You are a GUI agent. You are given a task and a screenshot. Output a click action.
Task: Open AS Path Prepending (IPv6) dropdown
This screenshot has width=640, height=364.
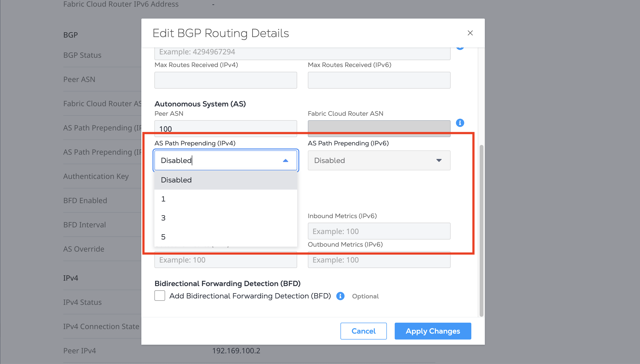tap(379, 160)
